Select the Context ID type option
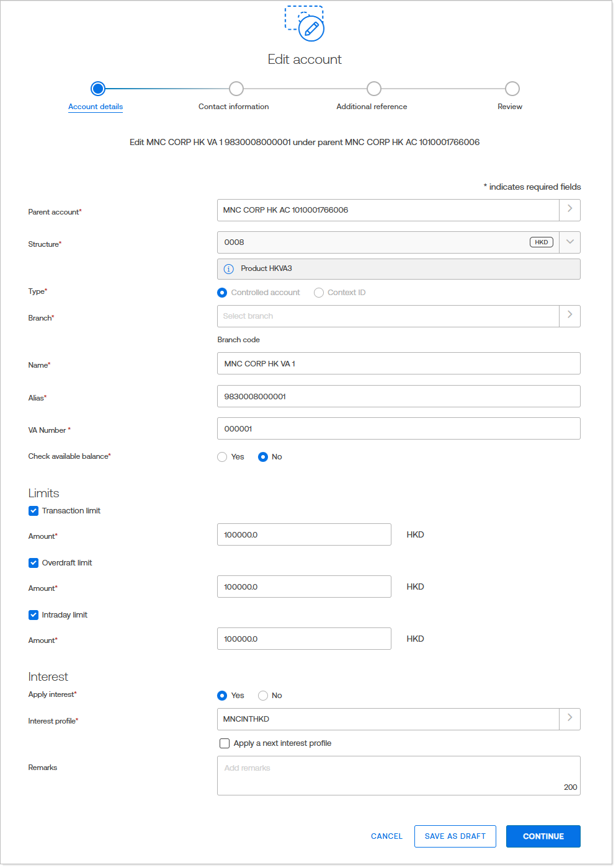Viewport: 616px width, 868px height. coord(319,293)
